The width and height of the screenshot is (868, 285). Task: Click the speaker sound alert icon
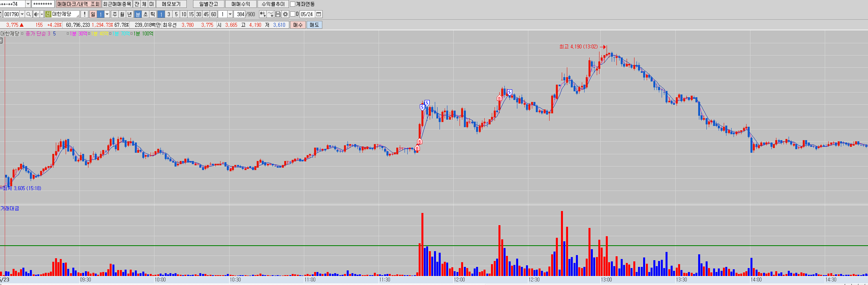pos(36,14)
